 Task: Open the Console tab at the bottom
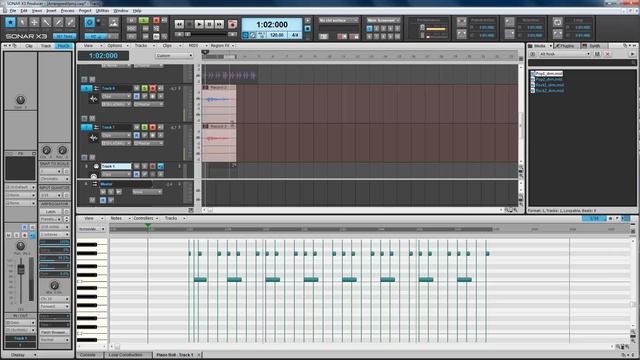88,355
